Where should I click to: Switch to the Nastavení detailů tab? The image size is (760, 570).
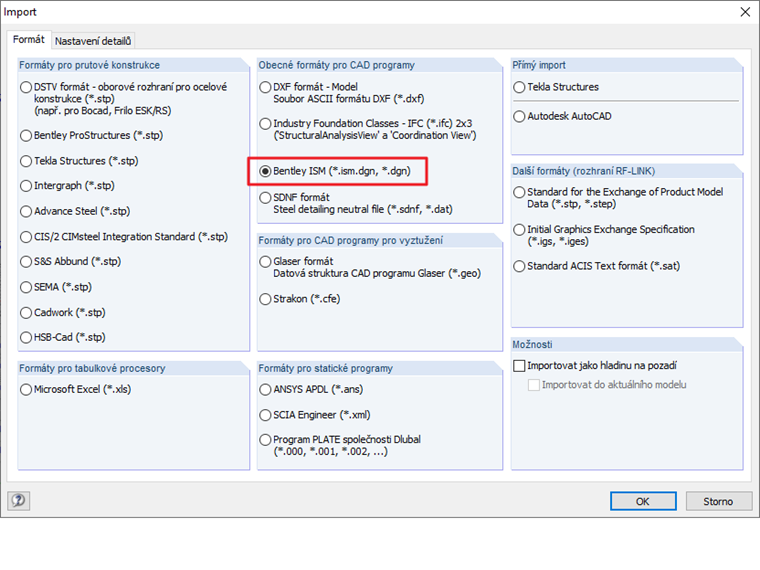[x=93, y=41]
